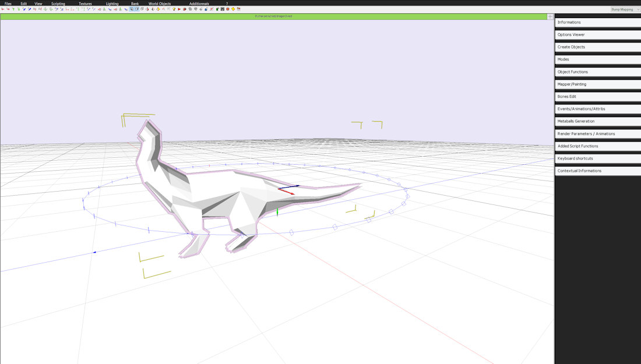641x364 pixels.
Task: Click the plus button beside the green file tab
Action: [x=550, y=17]
